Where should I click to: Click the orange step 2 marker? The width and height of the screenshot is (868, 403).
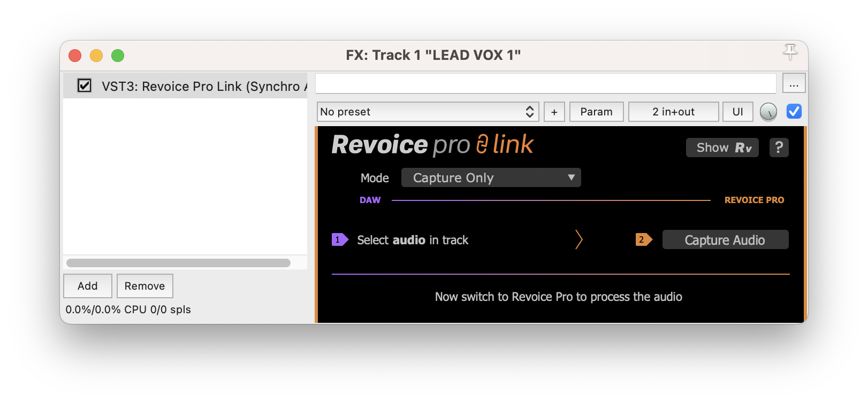[x=644, y=240]
